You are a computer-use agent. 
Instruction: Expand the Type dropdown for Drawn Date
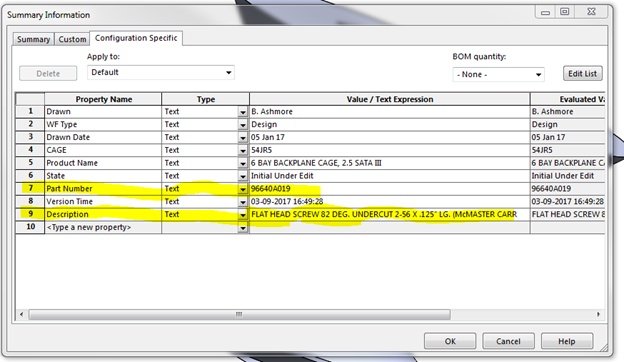point(243,138)
